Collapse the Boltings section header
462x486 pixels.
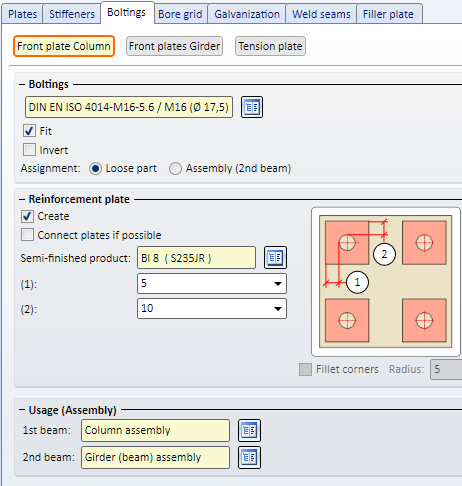pos(22,84)
